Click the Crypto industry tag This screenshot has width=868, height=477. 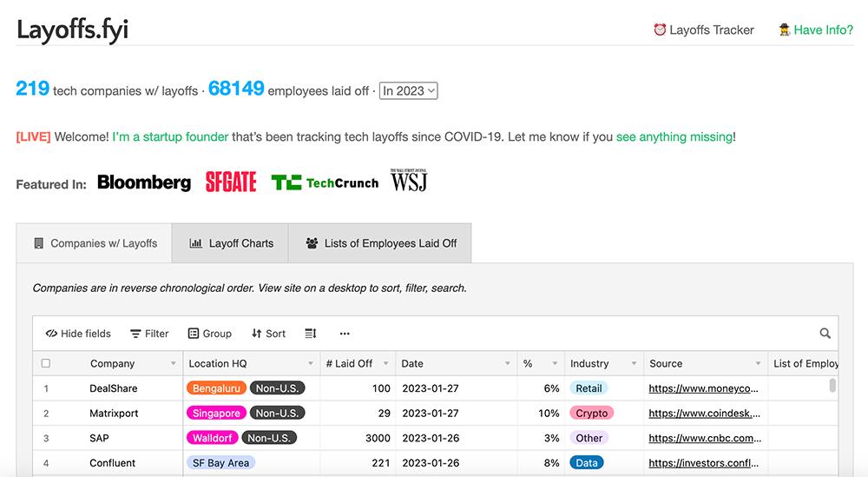pos(591,414)
